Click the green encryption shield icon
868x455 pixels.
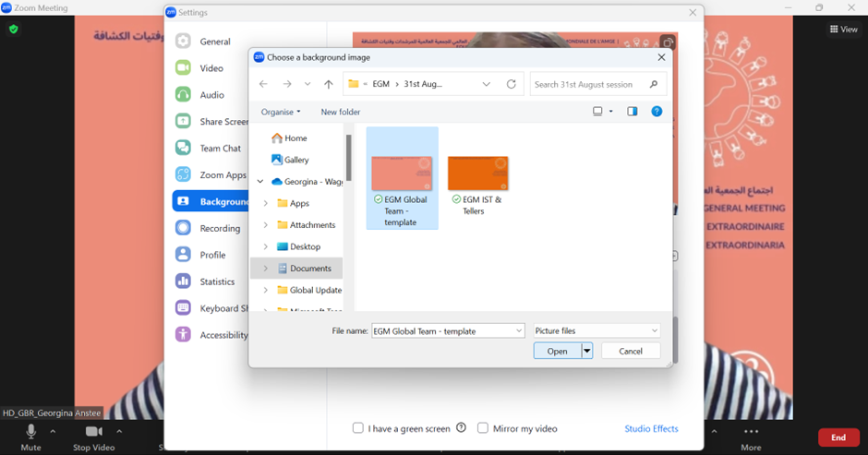coord(14,30)
